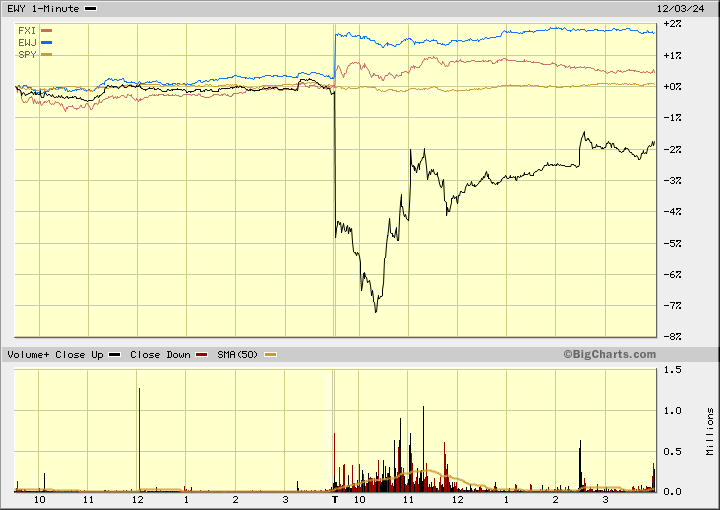This screenshot has height=510, width=720.
Task: Click the -3% axis label
Action: tap(672, 180)
